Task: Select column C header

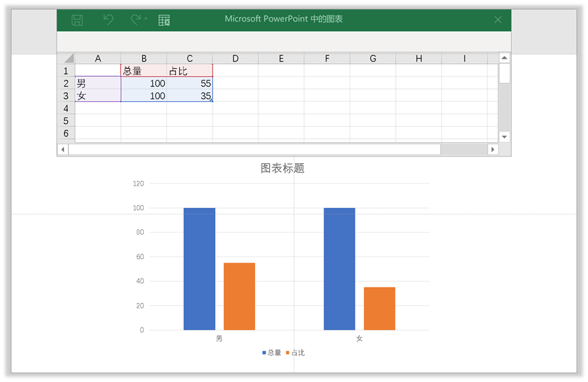Action: [189, 58]
